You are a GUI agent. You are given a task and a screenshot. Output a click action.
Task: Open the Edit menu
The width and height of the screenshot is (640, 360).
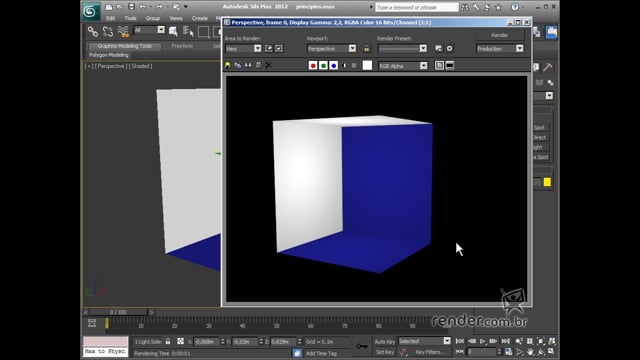[111, 18]
